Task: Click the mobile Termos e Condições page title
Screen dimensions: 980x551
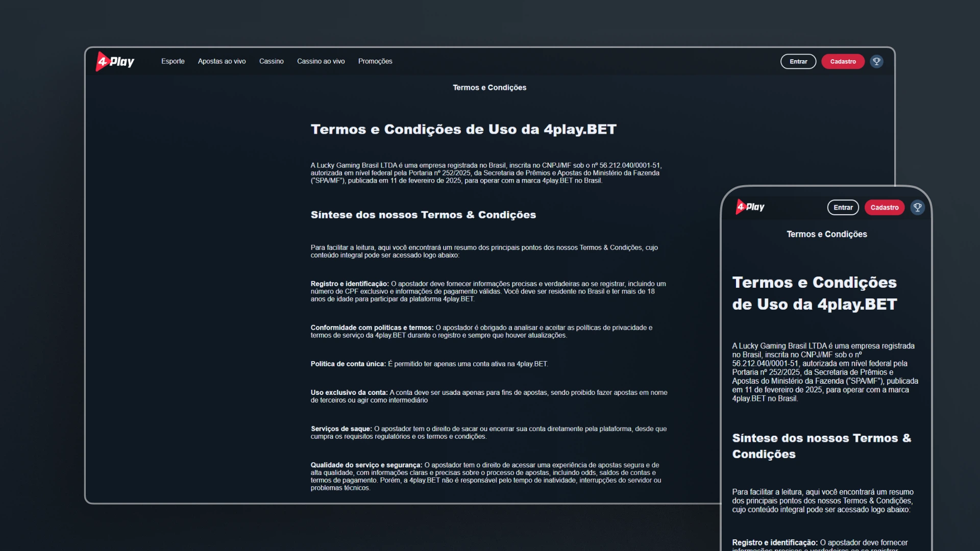Action: [x=826, y=234]
